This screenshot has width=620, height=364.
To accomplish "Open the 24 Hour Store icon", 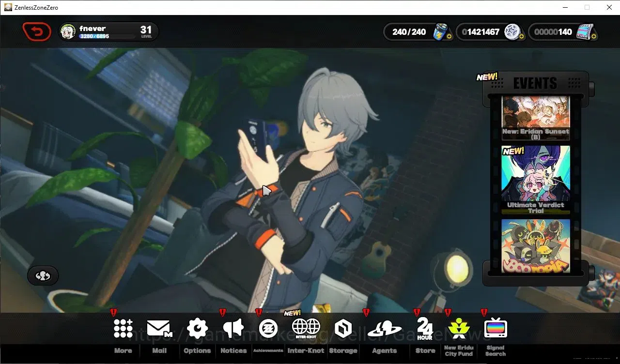I will tap(425, 329).
